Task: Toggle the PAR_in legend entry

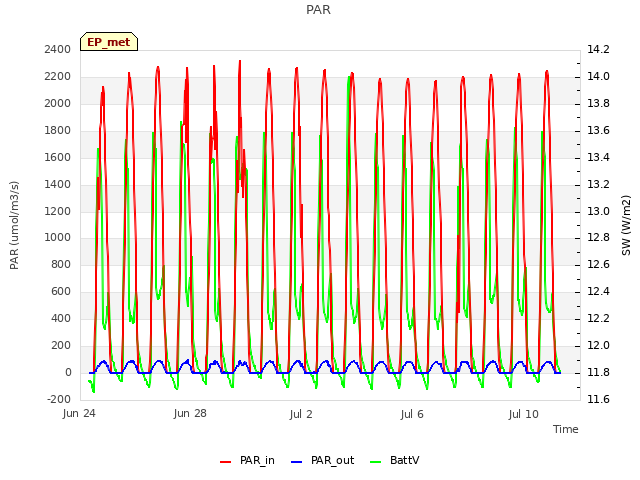Action: click(247, 460)
